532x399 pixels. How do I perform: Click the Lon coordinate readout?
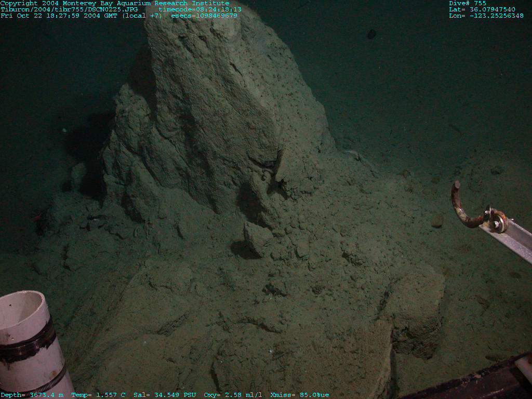[x=486, y=16]
